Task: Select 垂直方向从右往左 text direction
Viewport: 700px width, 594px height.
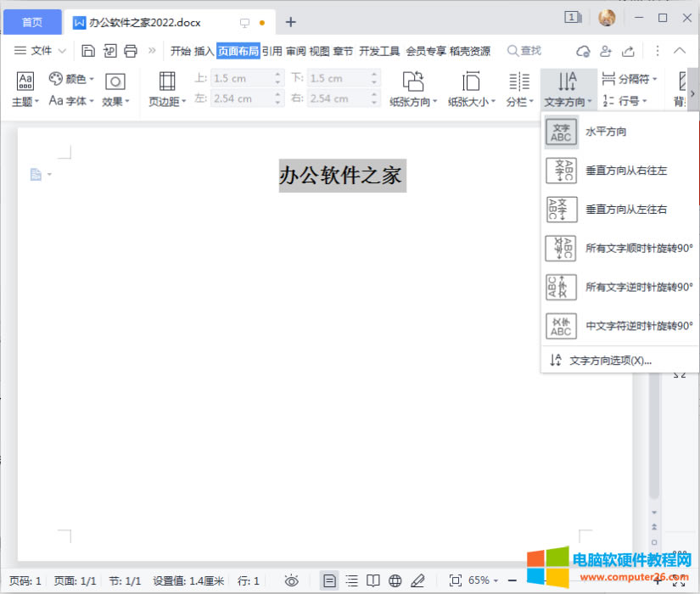Action: [x=619, y=171]
